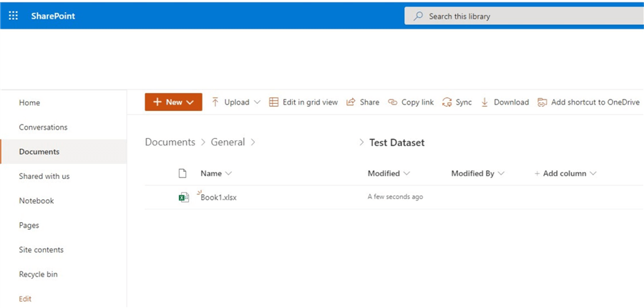Click the New button
The width and height of the screenshot is (644, 308).
tap(173, 102)
